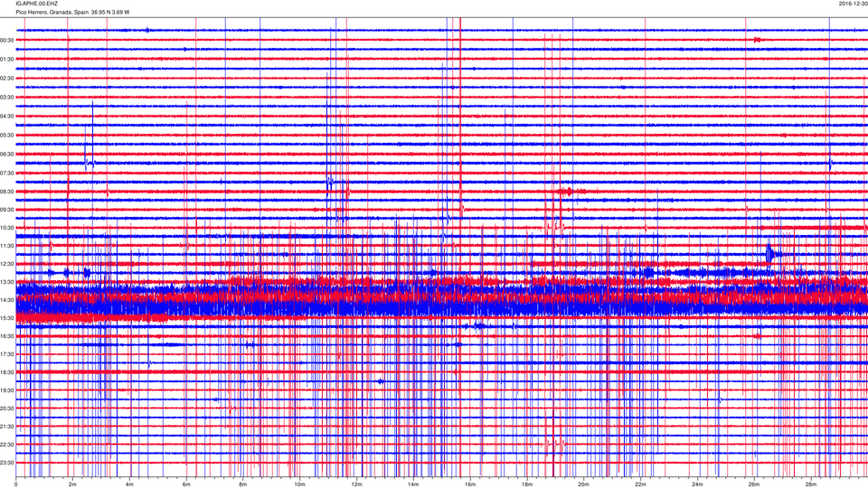Screen dimensions: 868x488
Task: Click the 22:30 time label
Action: 7,445
